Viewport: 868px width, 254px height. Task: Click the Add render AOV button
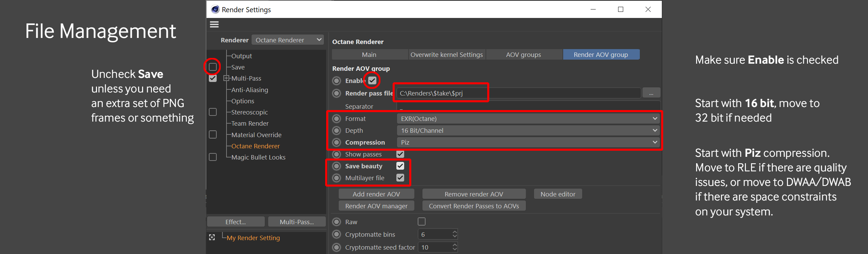(376, 194)
